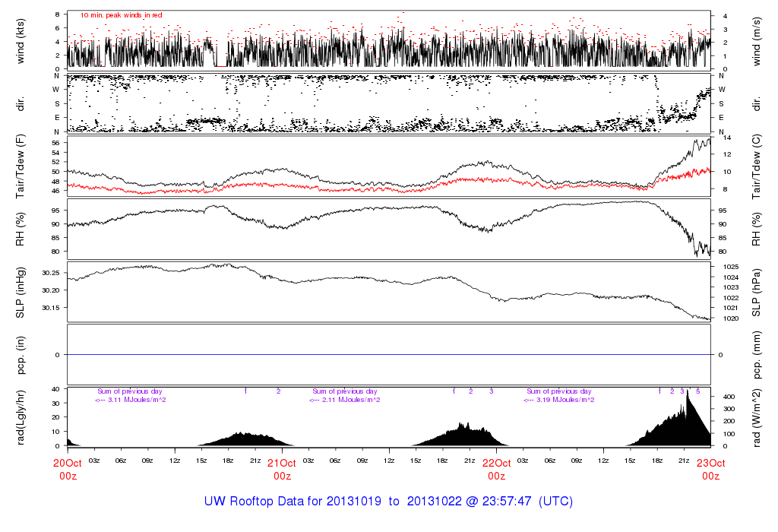Image resolution: width=778 pixels, height=532 pixels.
Task: Click the blue 'UW Rooftop Data' chart title
Action: coord(388,502)
